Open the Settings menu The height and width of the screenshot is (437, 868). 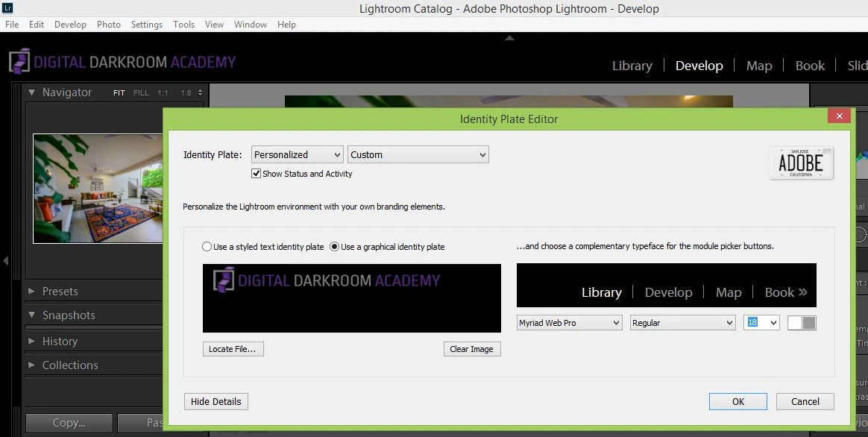click(147, 25)
